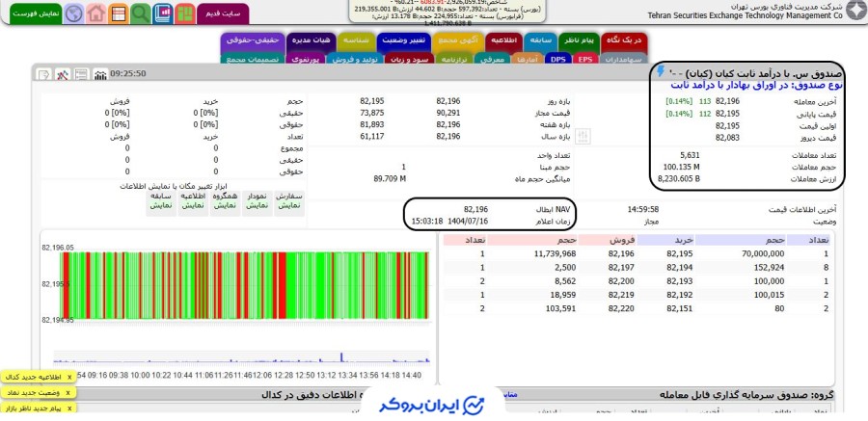Switch to the DPS tab
The width and height of the screenshot is (868, 421).
click(558, 59)
